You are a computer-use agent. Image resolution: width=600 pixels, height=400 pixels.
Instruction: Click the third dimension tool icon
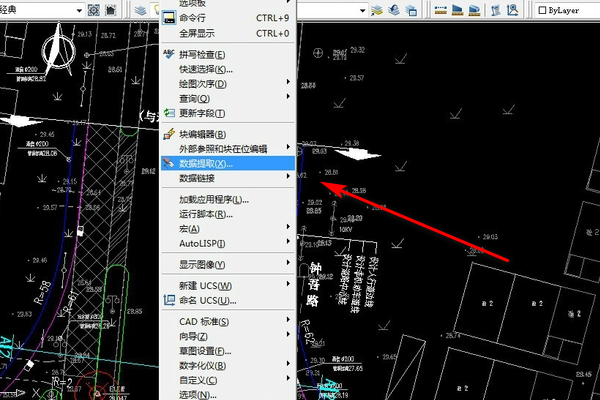[x=474, y=10]
